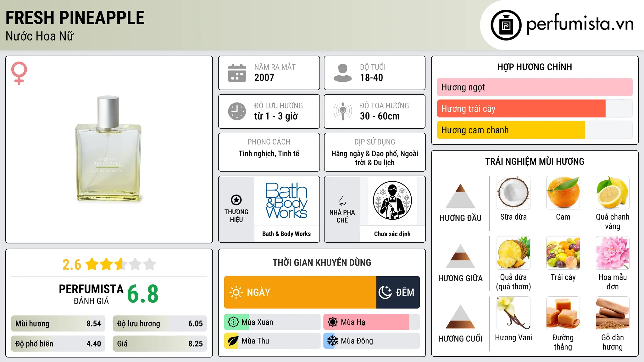Click the FRESH PINEAPPLE title

tap(75, 18)
